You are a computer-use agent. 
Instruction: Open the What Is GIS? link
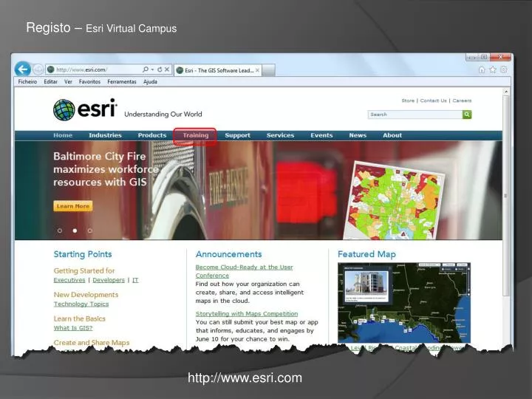click(73, 328)
